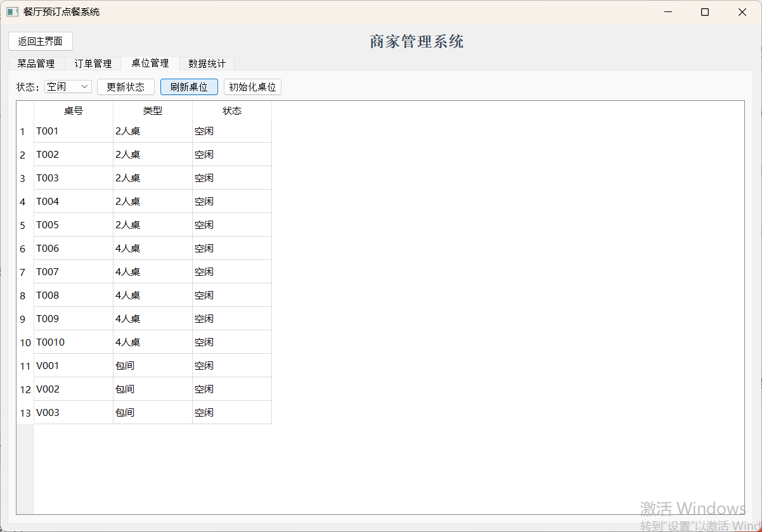This screenshot has width=762, height=532.
Task: Click the 4人桌 type cell in T006 row
Action: tap(153, 249)
